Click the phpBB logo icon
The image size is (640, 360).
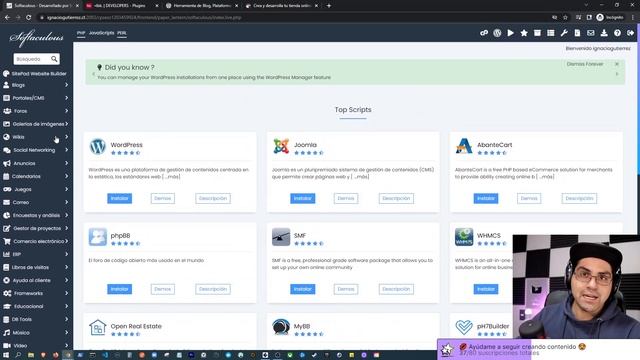[98, 237]
